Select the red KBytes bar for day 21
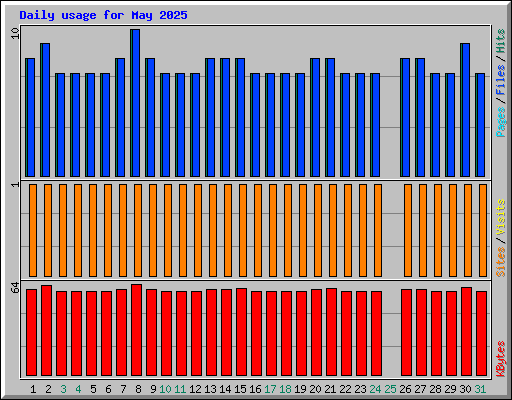The image size is (512, 400). point(331,332)
